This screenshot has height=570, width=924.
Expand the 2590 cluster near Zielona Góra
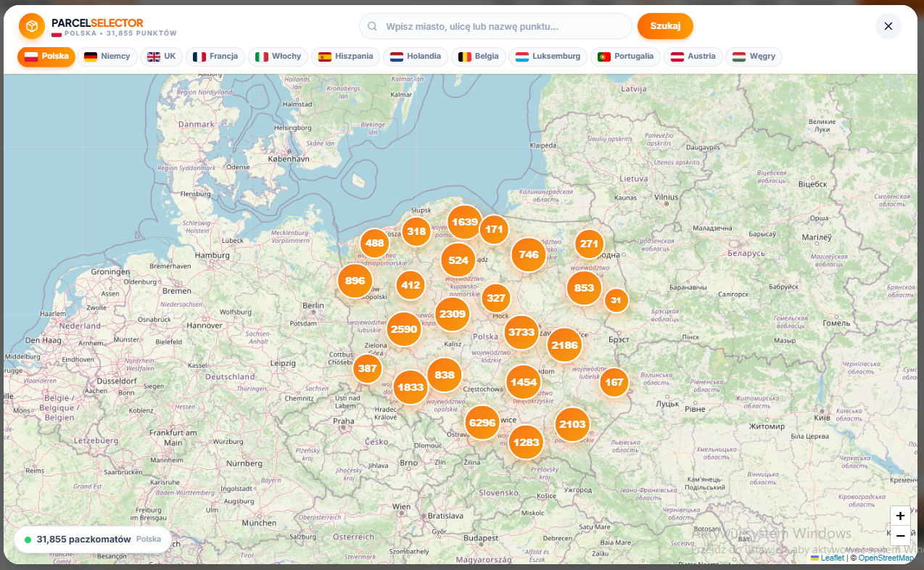(403, 329)
